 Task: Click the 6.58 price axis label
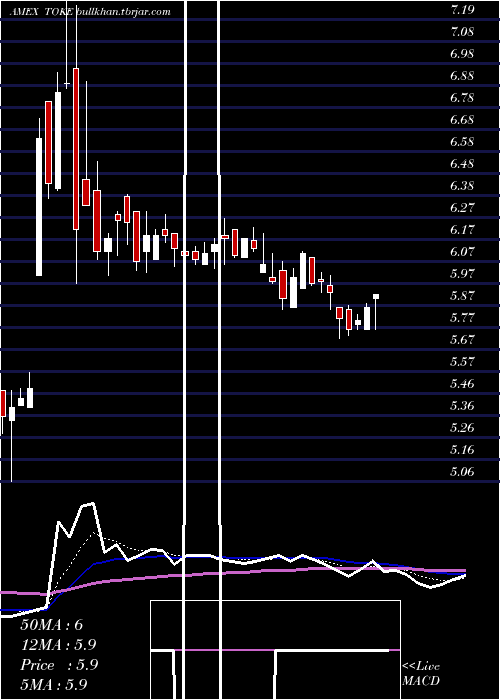pos(462,142)
